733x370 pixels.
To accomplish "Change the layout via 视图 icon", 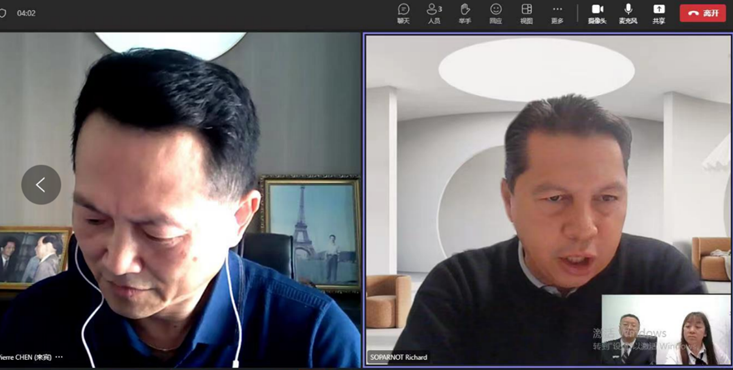I will pyautogui.click(x=526, y=13).
